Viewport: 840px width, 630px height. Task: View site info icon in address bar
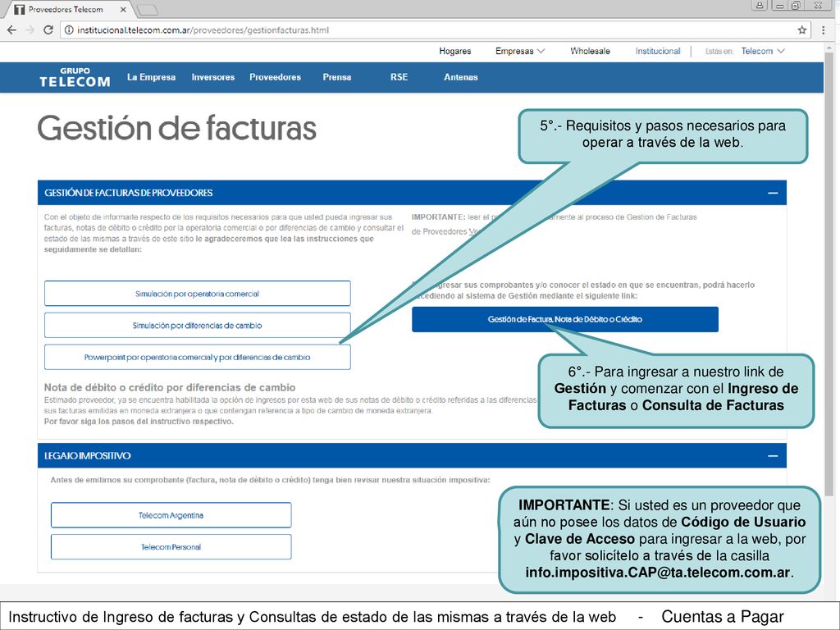(x=69, y=30)
